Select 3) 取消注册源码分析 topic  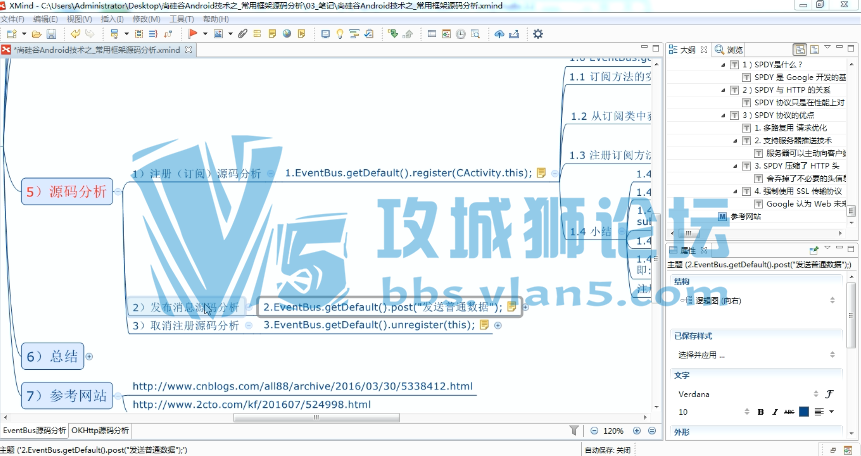pyautogui.click(x=186, y=325)
